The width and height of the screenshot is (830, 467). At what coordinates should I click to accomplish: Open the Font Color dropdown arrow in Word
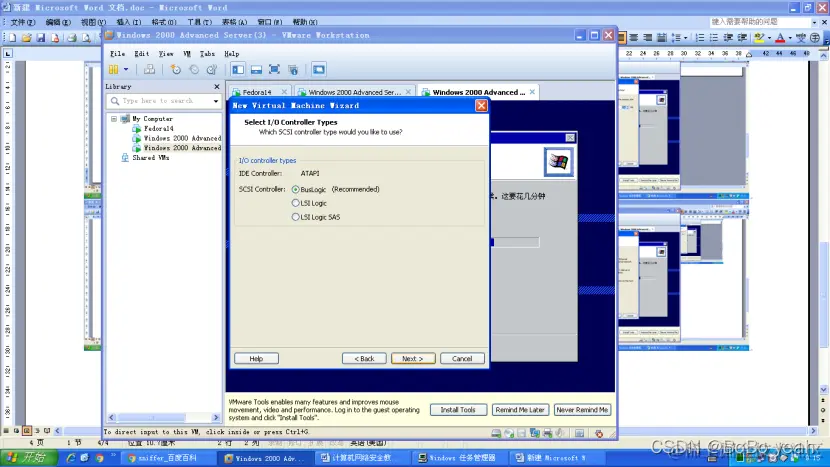(x=790, y=38)
